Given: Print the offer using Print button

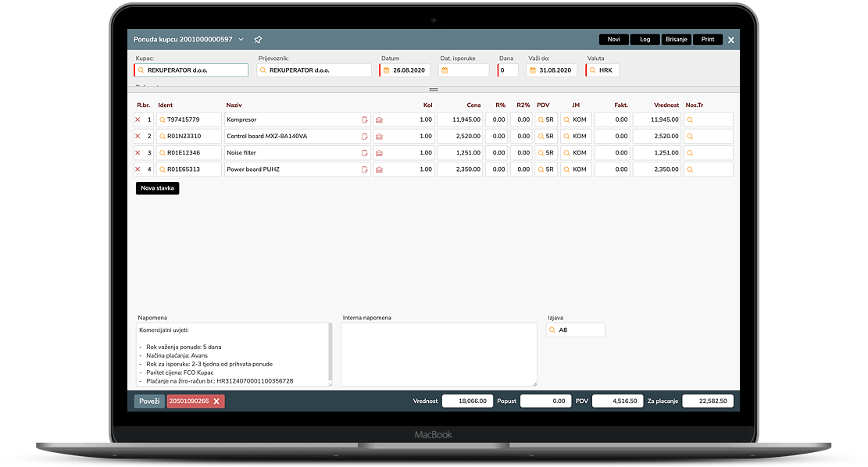Looking at the screenshot, I should click(x=708, y=40).
